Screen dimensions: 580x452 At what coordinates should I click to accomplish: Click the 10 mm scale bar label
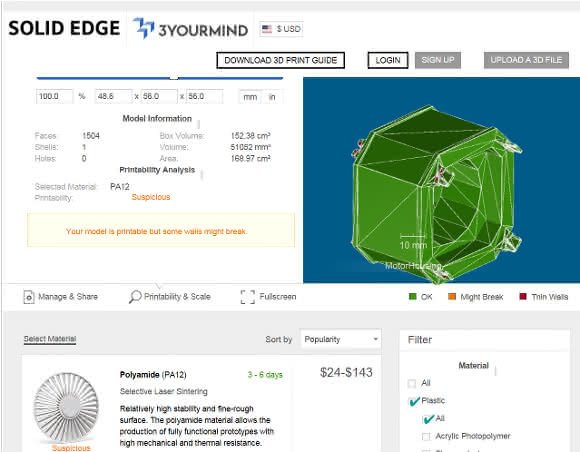pos(413,245)
